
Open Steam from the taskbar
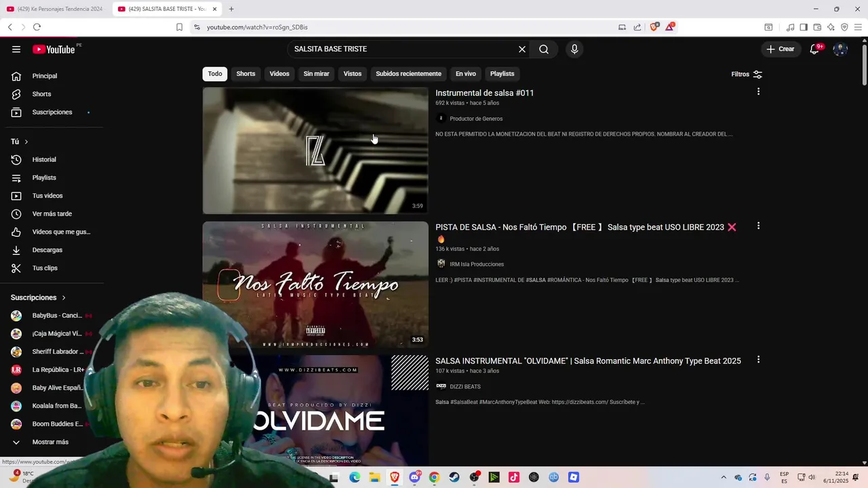tap(454, 477)
